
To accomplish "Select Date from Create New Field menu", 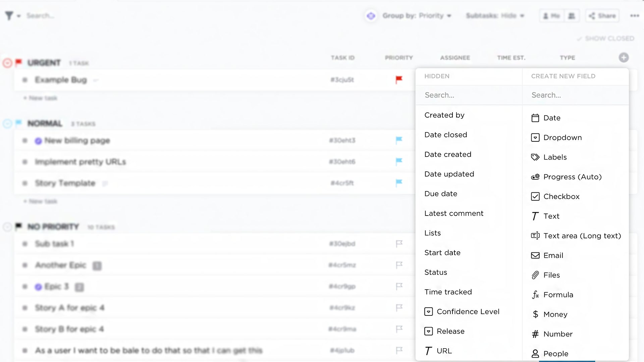I will coord(551,118).
